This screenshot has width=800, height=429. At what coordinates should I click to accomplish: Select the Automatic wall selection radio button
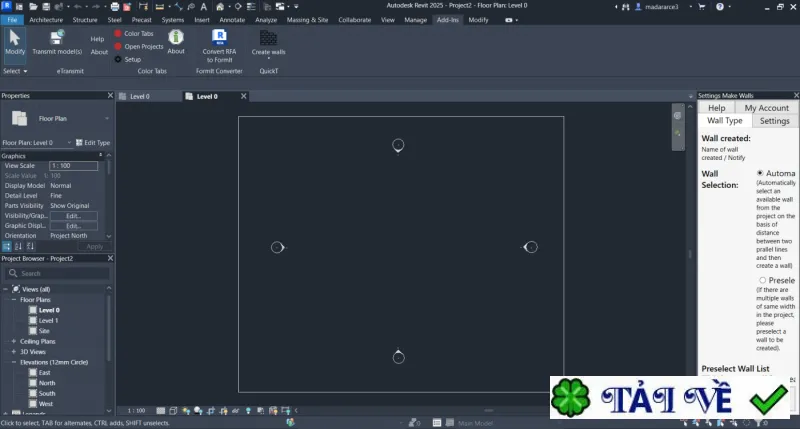pyautogui.click(x=760, y=173)
